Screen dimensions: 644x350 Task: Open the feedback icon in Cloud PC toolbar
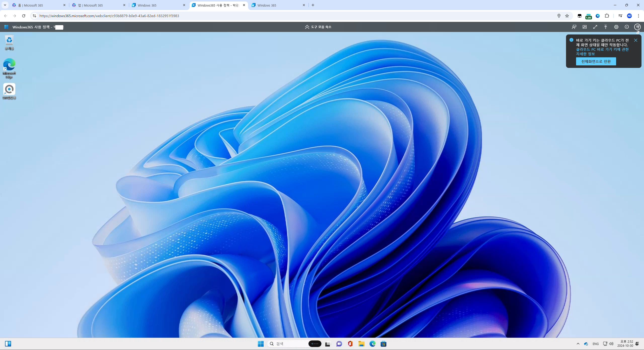(574, 27)
